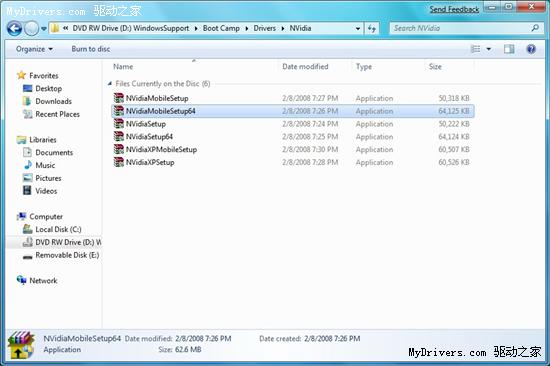Select the NVidiaXPMobileSetup file icon
The width and height of the screenshot is (550, 366).
119,149
